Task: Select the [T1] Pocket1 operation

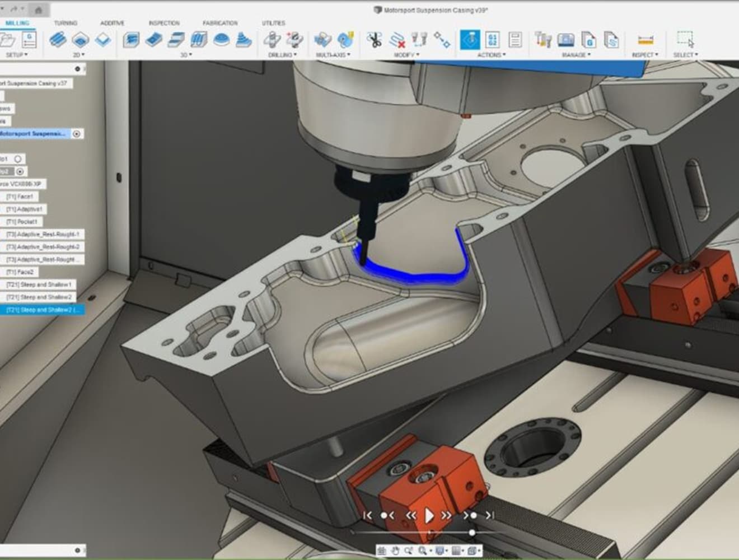Action: point(21,222)
